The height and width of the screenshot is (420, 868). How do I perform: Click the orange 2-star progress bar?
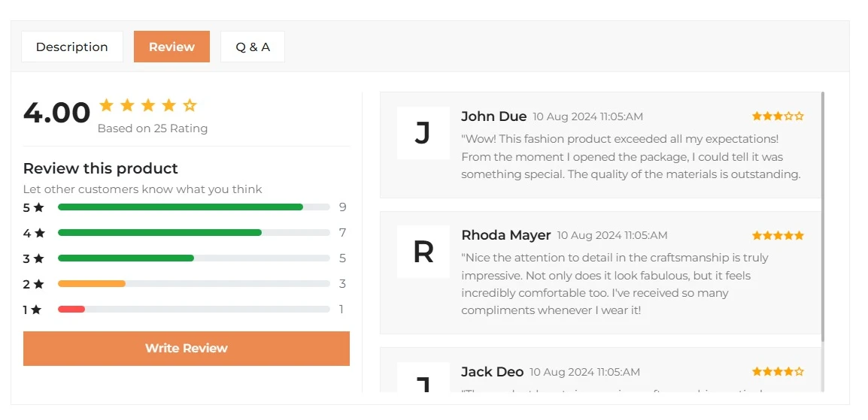click(92, 284)
